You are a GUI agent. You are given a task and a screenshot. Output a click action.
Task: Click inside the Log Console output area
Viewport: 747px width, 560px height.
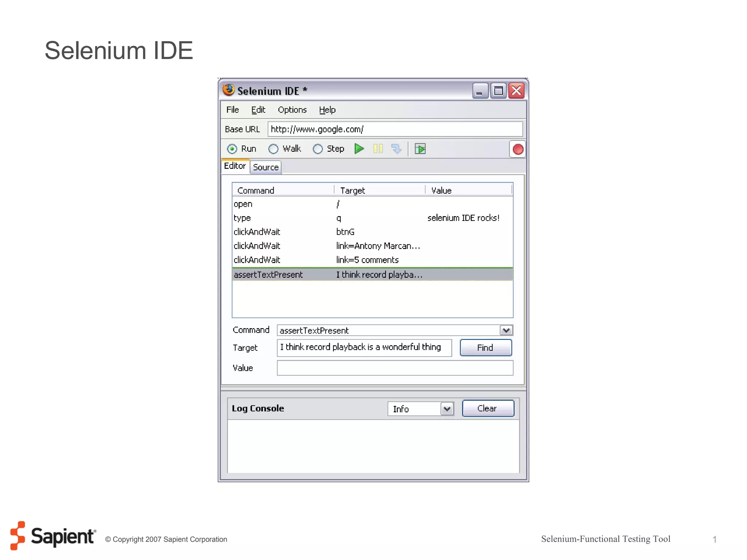tap(373, 446)
